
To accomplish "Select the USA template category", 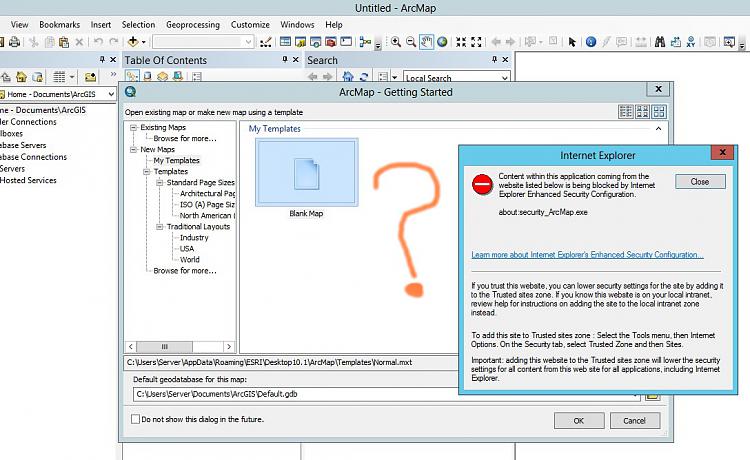I will click(x=187, y=249).
